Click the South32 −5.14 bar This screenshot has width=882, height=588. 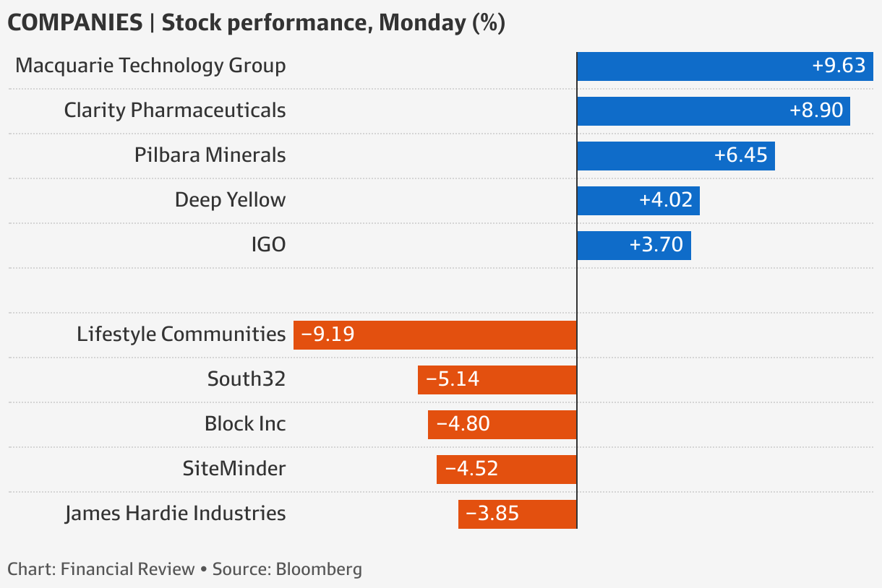tap(497, 380)
